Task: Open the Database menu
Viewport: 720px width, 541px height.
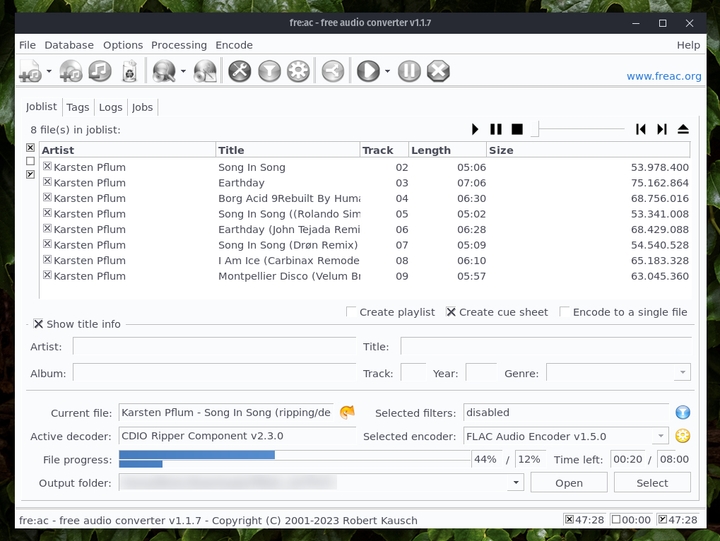Action: point(69,45)
